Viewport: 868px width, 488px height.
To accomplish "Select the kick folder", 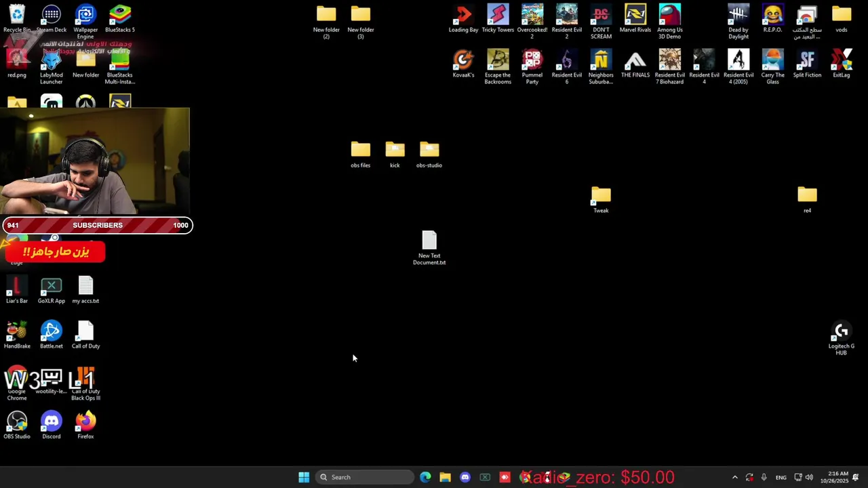I will click(x=395, y=155).
